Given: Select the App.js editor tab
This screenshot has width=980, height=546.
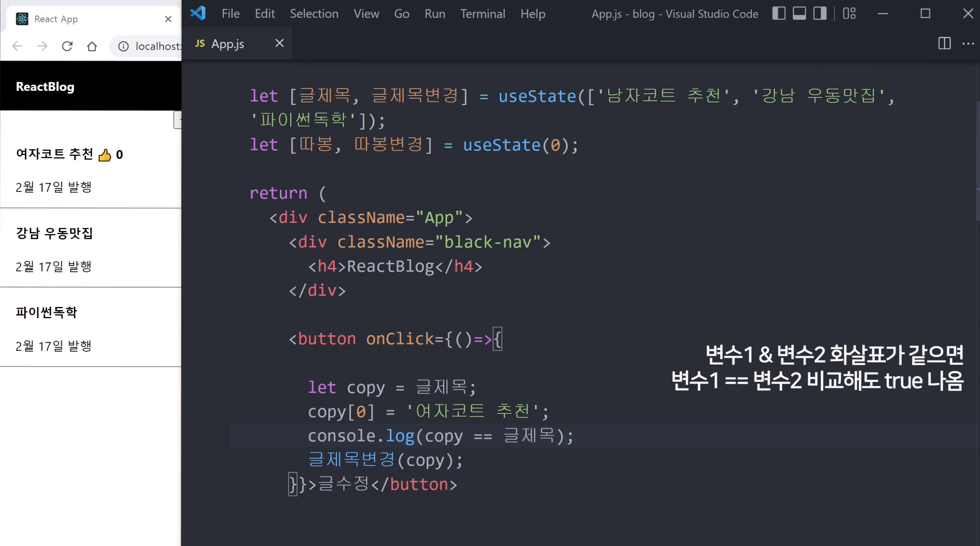Looking at the screenshot, I should (x=238, y=44).
